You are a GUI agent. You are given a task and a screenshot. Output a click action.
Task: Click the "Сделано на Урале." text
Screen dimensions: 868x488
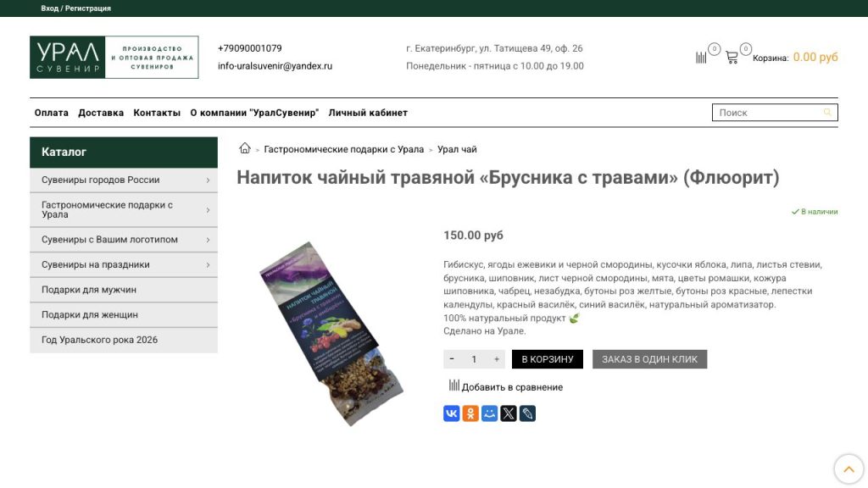(x=484, y=331)
